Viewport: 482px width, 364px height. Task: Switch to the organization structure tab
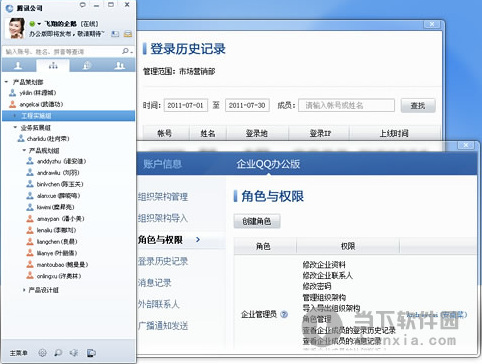tap(53, 65)
